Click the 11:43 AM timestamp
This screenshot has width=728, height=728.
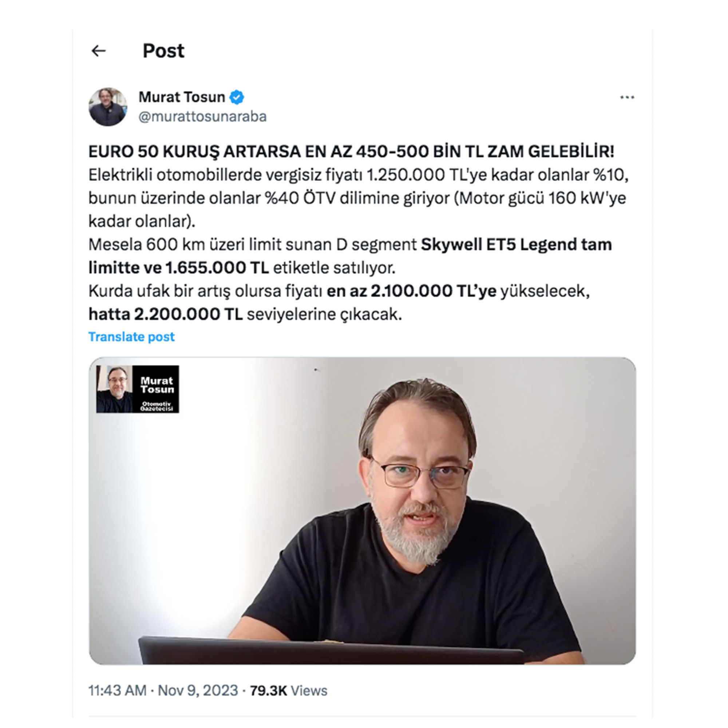coord(118,691)
